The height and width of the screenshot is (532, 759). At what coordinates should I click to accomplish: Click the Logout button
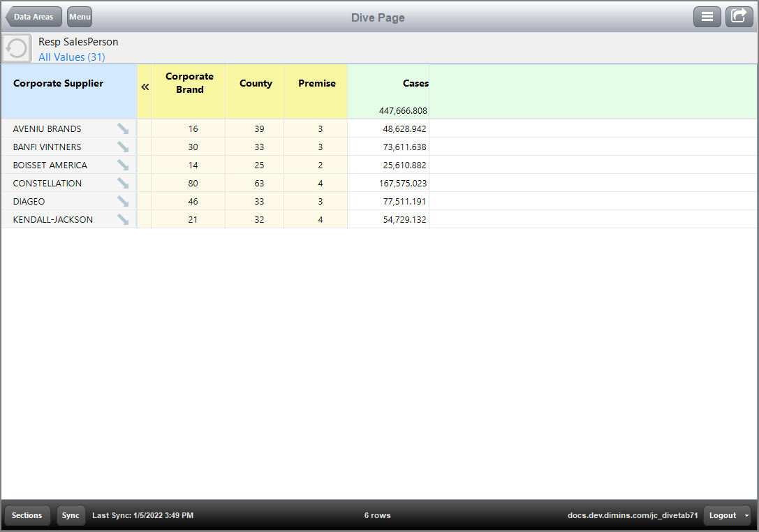tap(724, 515)
